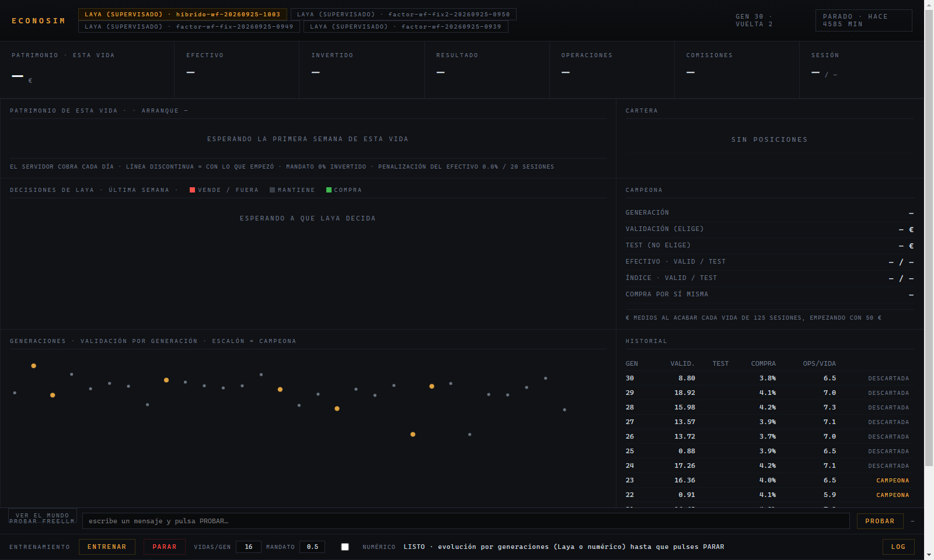Viewport: 934px width, 560px height.
Task: Switch to the factor-wf-20260925-0939 tab
Action: [406, 27]
